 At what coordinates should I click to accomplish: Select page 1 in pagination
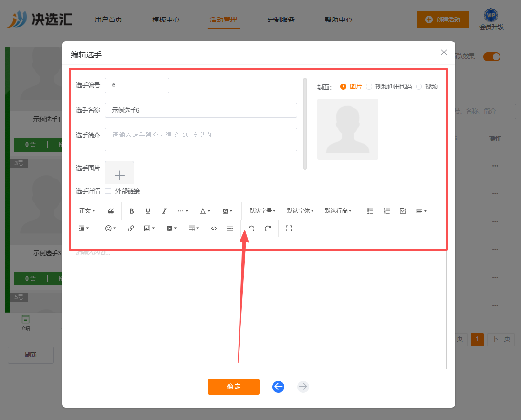pyautogui.click(x=477, y=339)
